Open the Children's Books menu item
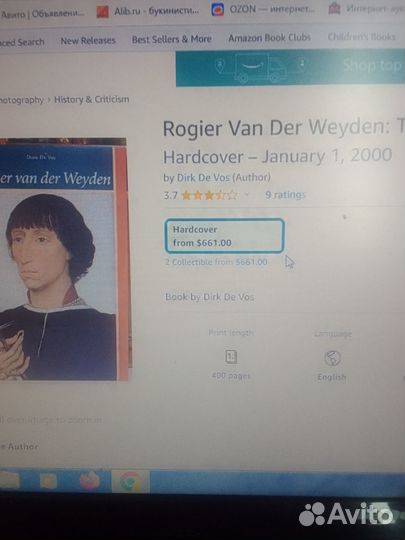 362,37
